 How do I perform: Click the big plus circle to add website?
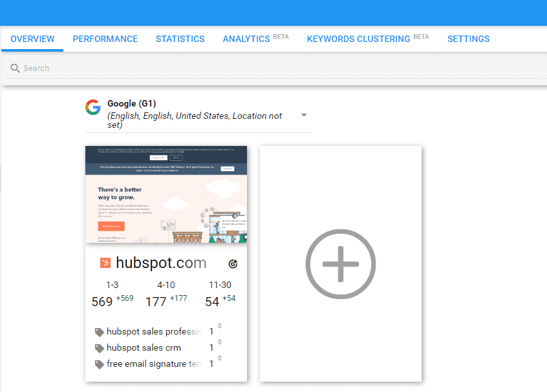tap(341, 263)
